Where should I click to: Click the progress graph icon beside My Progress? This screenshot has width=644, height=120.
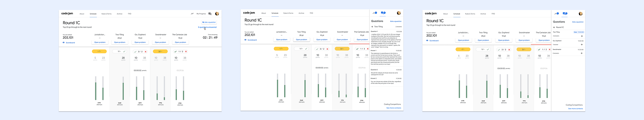(x=192, y=14)
